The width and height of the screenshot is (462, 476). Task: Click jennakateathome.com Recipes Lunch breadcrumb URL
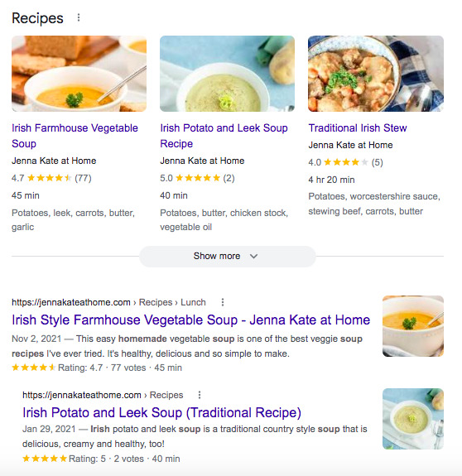[108, 302]
